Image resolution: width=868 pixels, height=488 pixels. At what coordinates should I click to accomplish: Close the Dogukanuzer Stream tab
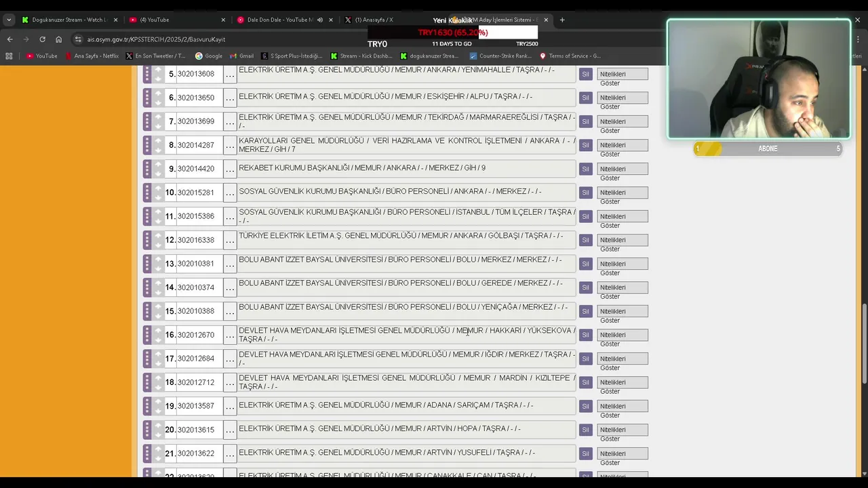(x=115, y=20)
